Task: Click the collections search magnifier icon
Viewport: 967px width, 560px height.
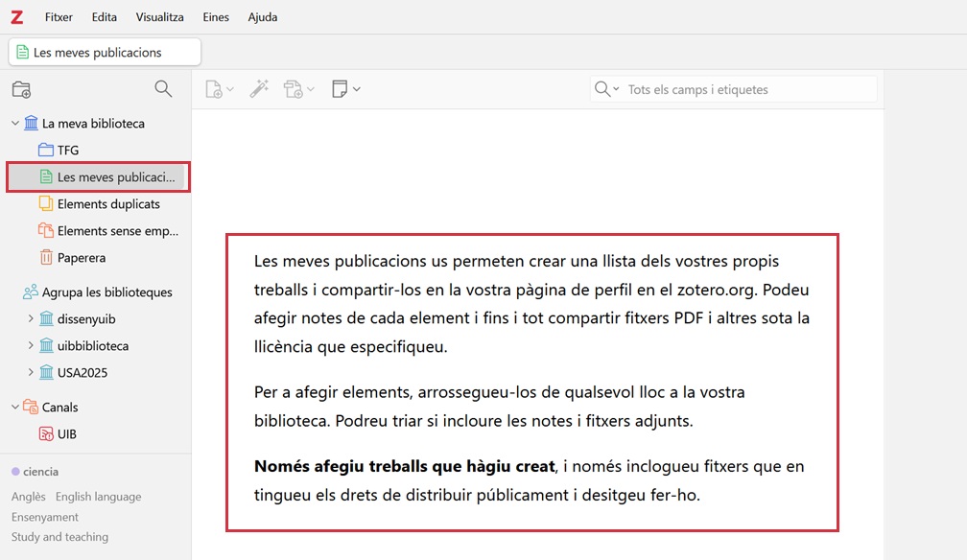Action: coord(163,89)
